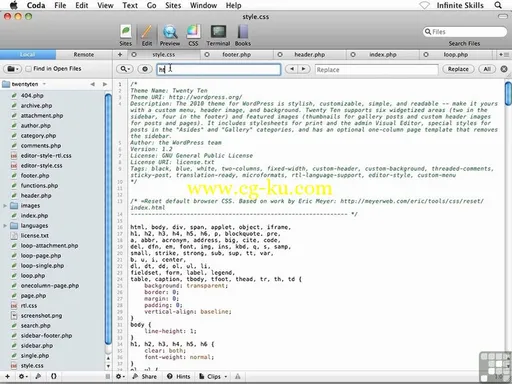Click the warning triangle icon in status bar

(238, 376)
